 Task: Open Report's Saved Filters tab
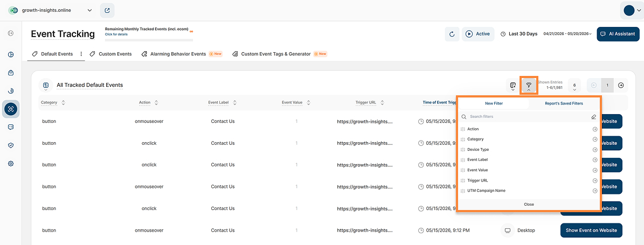(x=564, y=103)
